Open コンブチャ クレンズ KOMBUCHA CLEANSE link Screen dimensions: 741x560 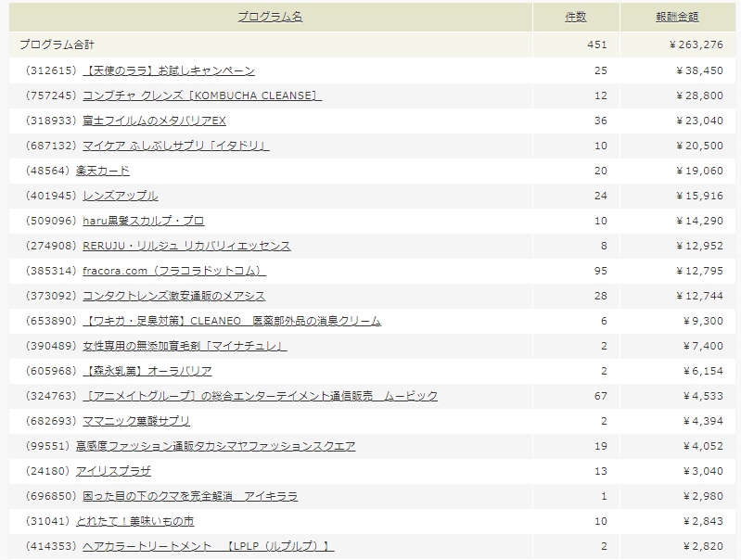point(202,95)
